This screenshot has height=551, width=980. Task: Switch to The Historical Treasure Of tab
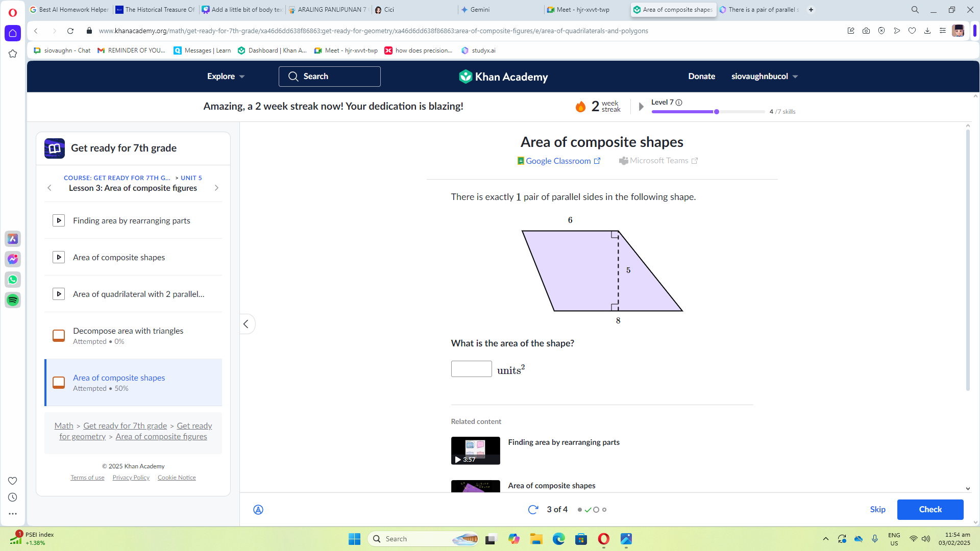click(155, 10)
